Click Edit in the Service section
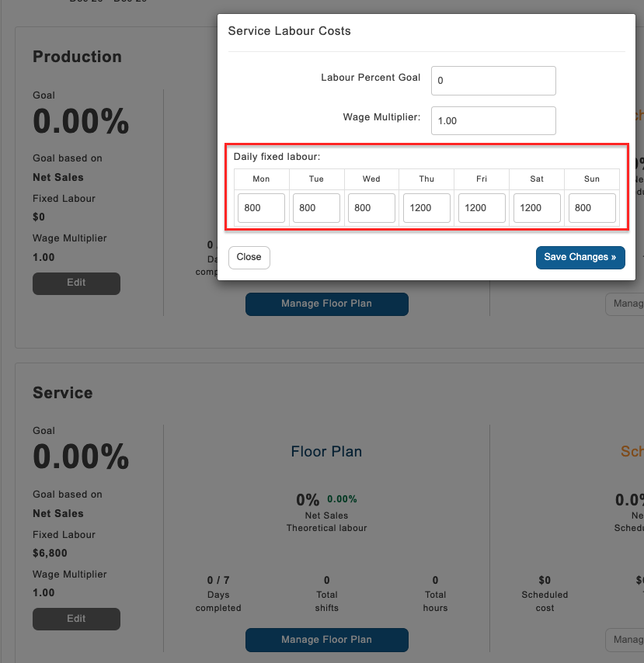The width and height of the screenshot is (644, 663). [x=76, y=619]
